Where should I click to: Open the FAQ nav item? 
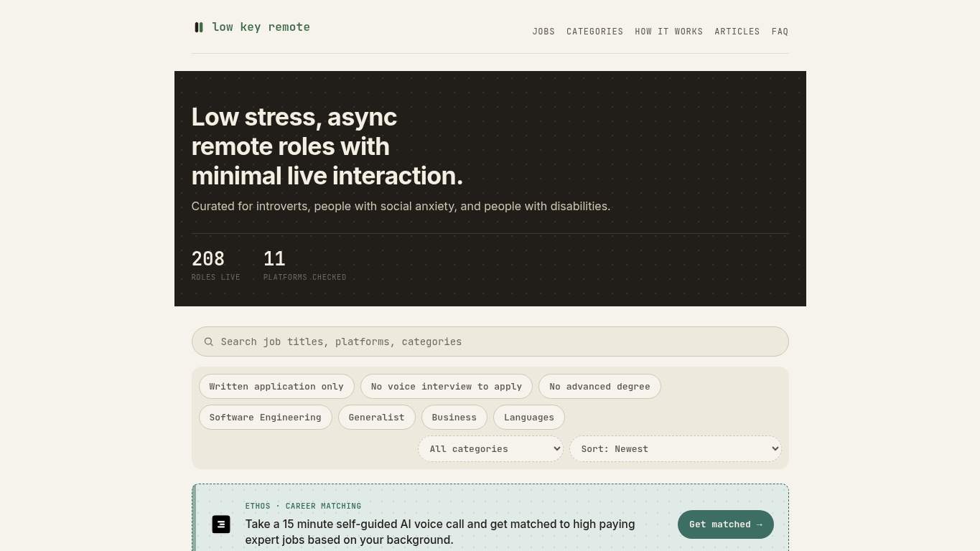(x=780, y=32)
